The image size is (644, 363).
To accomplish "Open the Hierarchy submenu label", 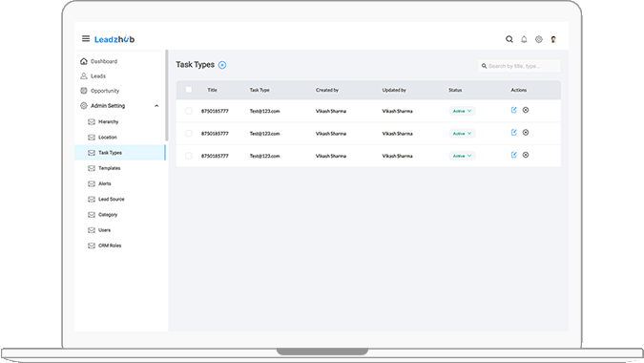I will (x=109, y=121).
